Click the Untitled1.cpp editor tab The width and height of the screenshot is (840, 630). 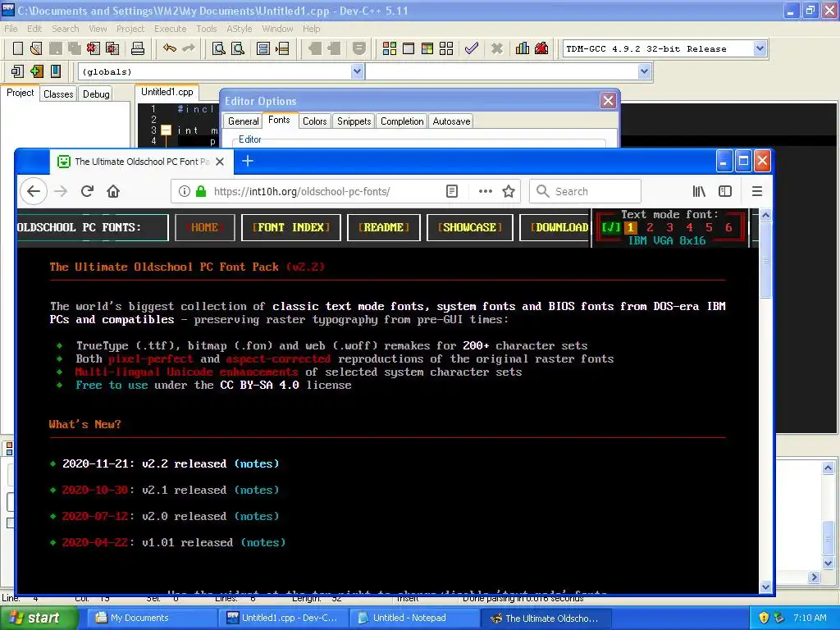pos(167,92)
